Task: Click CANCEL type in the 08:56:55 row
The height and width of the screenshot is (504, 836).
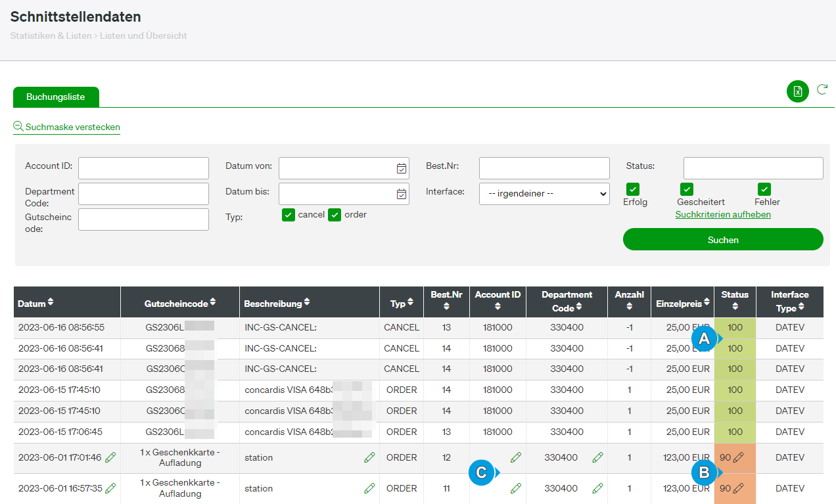Action: pyautogui.click(x=402, y=327)
